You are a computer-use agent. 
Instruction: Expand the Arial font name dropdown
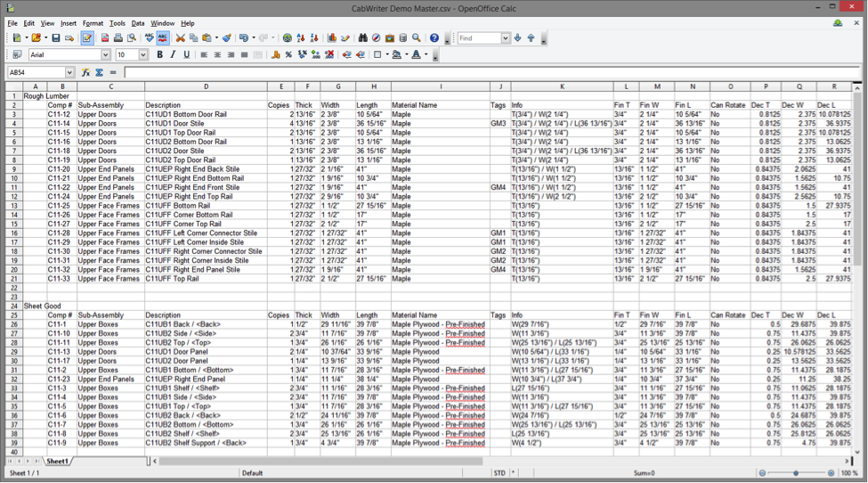[107, 54]
